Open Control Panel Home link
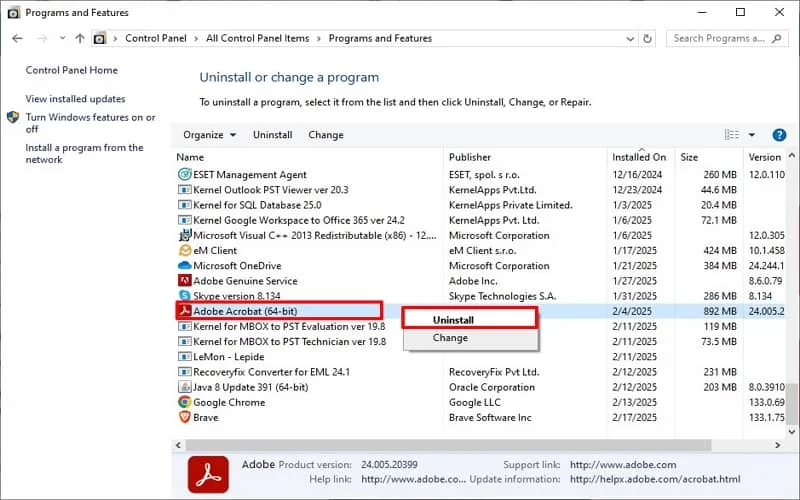The width and height of the screenshot is (800, 500). click(x=71, y=70)
